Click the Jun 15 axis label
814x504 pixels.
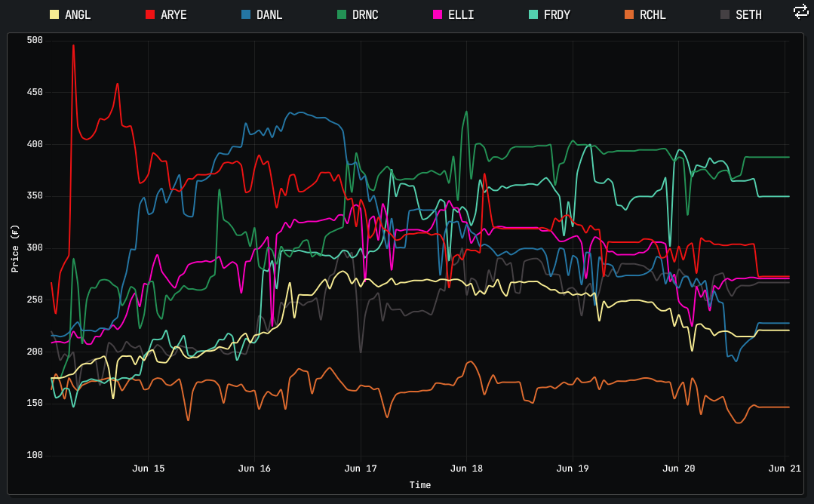point(149,469)
